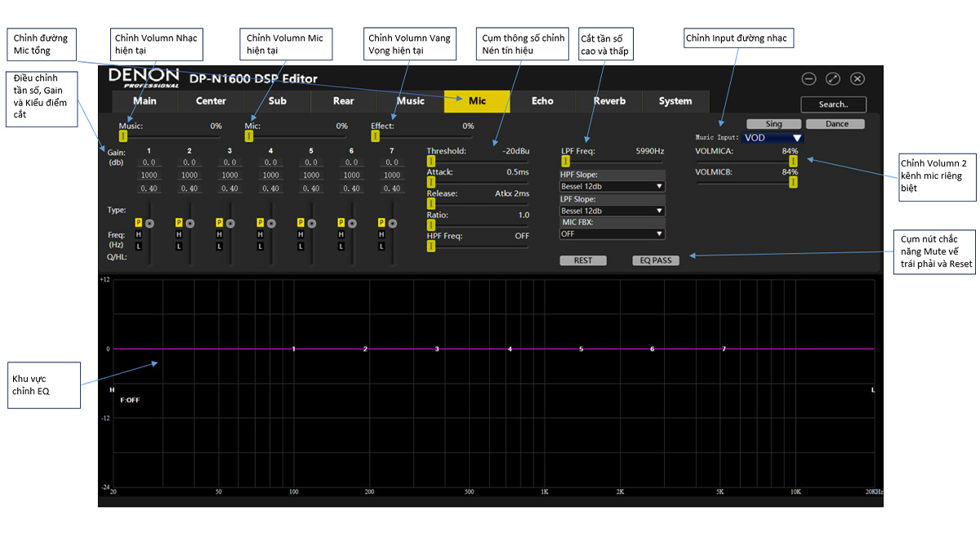Click the Attack slider handle
Screen dimensions: 980x560
(x=430, y=182)
